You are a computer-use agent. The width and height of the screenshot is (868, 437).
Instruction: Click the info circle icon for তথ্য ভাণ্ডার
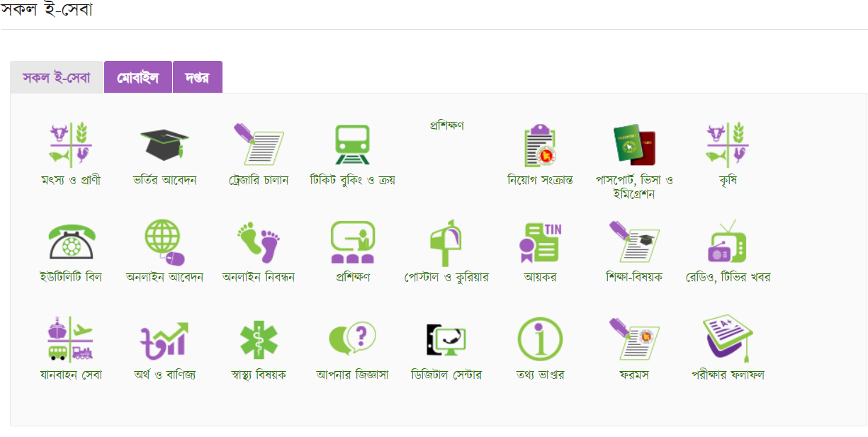click(x=540, y=339)
